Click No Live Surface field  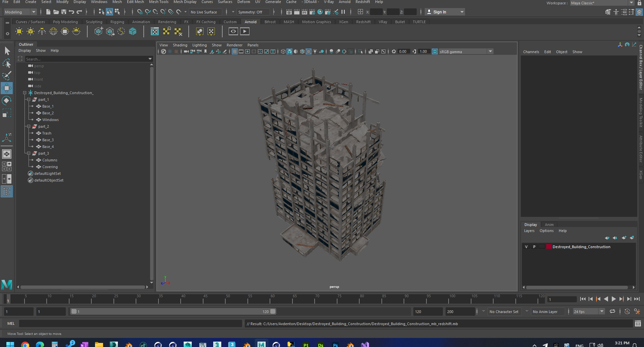[x=205, y=12]
